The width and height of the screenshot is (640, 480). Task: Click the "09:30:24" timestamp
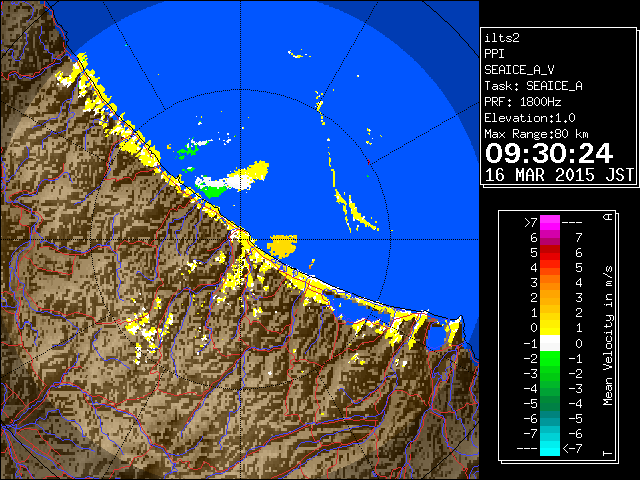point(549,153)
